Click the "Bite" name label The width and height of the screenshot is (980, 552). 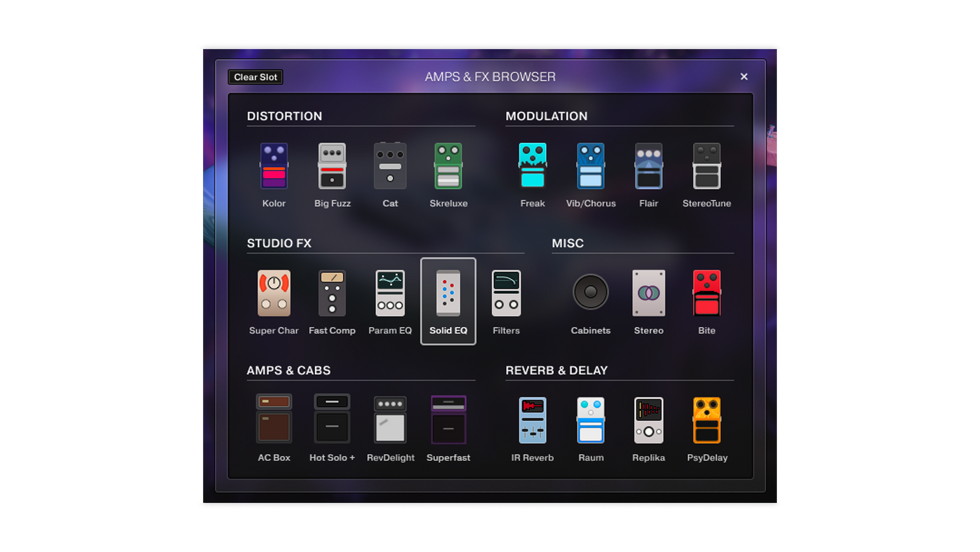coord(707,331)
